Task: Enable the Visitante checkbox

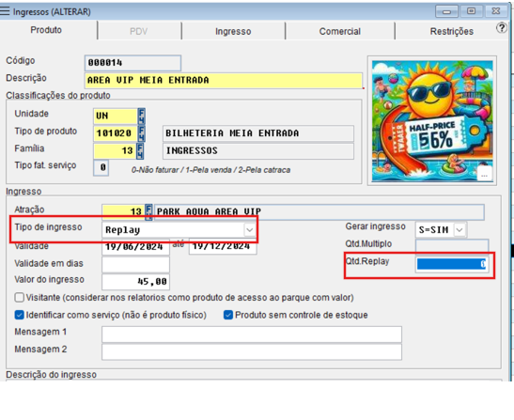Action: 20,298
